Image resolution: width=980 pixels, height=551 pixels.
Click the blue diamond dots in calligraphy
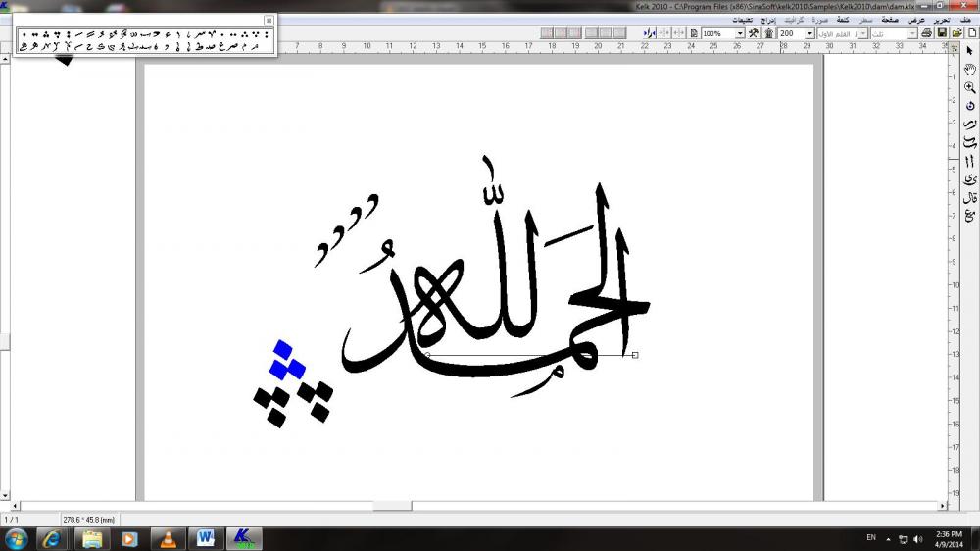(x=288, y=360)
